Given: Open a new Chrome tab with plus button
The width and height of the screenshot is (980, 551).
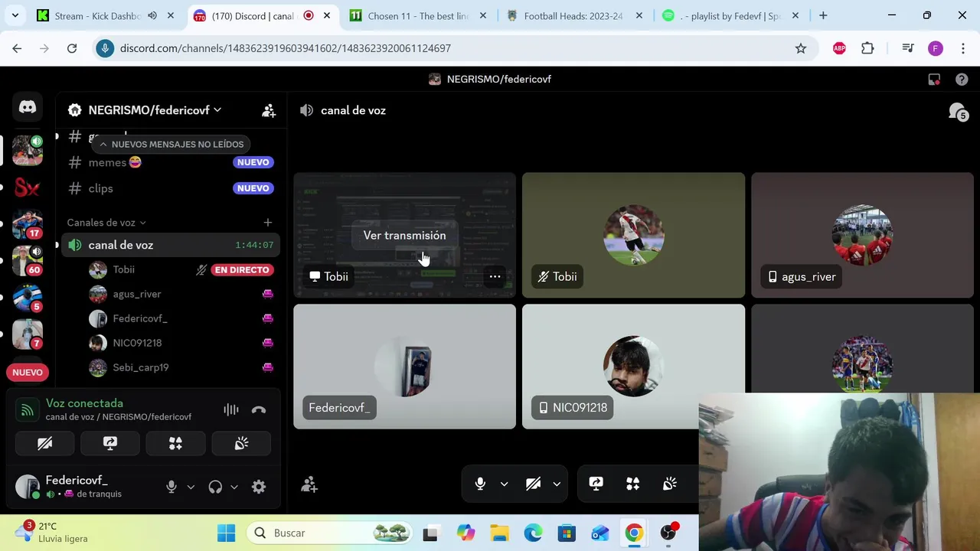Looking at the screenshot, I should (x=823, y=15).
